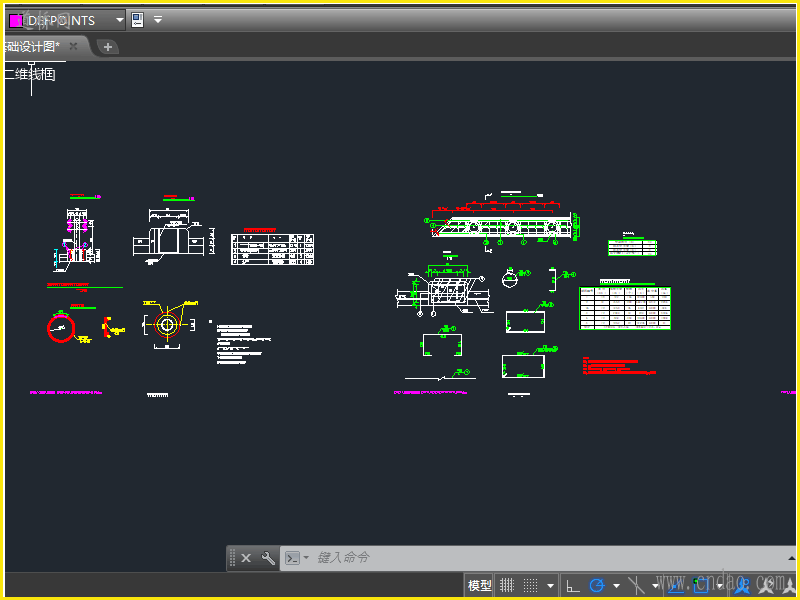Click the 模型 model space button
800x600 pixels.
[480, 585]
